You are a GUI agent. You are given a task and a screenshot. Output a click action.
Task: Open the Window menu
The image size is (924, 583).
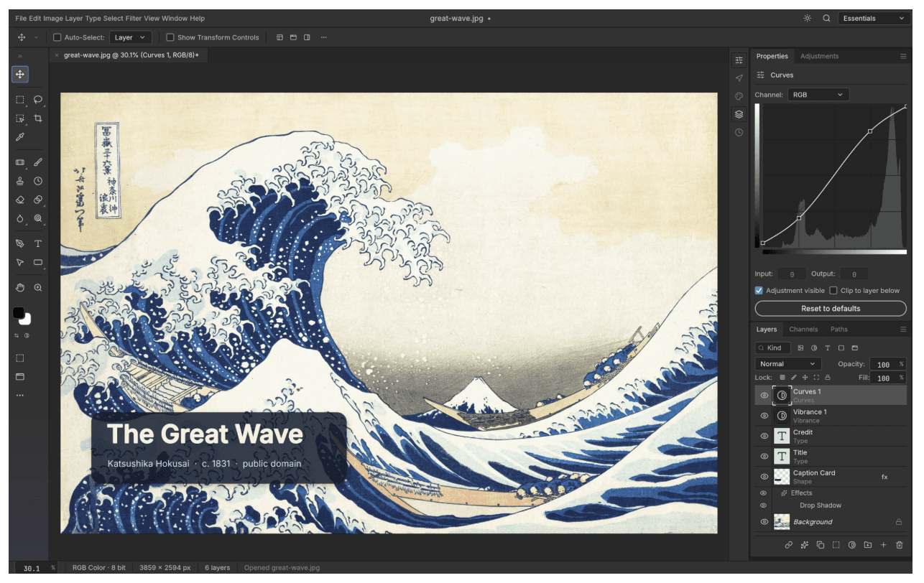tap(174, 19)
